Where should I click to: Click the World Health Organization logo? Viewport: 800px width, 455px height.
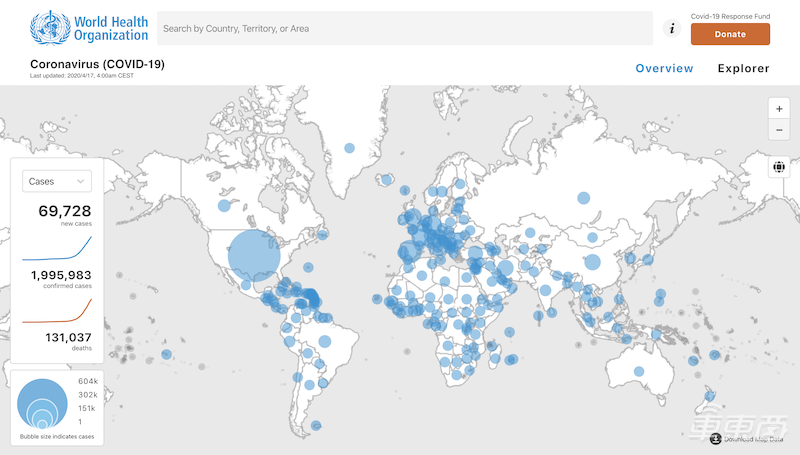coord(89,28)
